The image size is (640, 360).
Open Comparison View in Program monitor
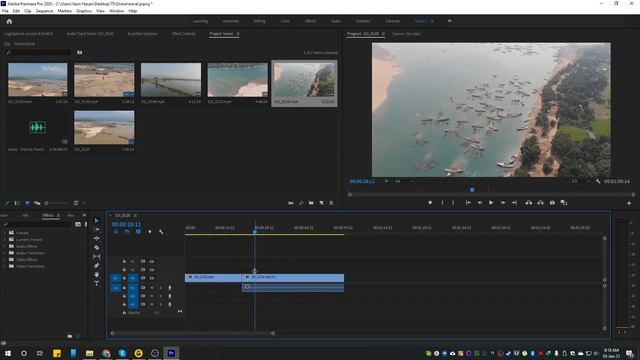pyautogui.click(x=564, y=202)
